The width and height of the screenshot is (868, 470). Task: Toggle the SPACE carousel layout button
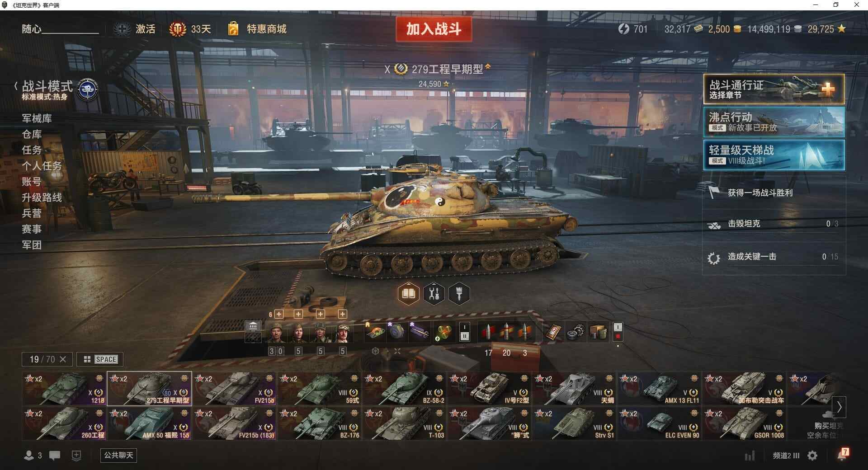click(x=100, y=359)
